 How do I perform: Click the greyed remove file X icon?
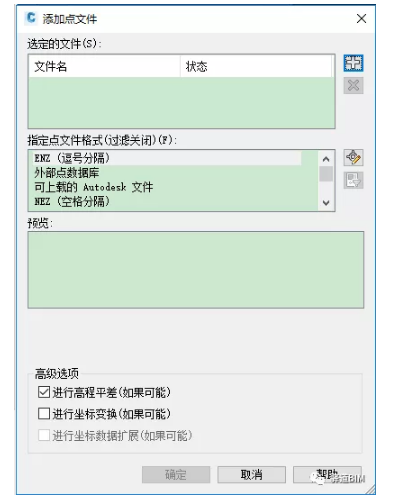tap(353, 86)
